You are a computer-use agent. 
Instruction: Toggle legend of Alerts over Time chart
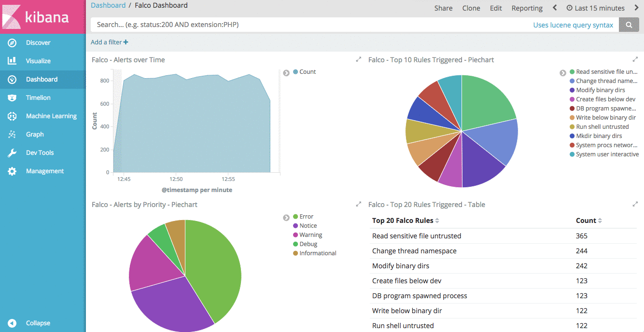pos(286,72)
